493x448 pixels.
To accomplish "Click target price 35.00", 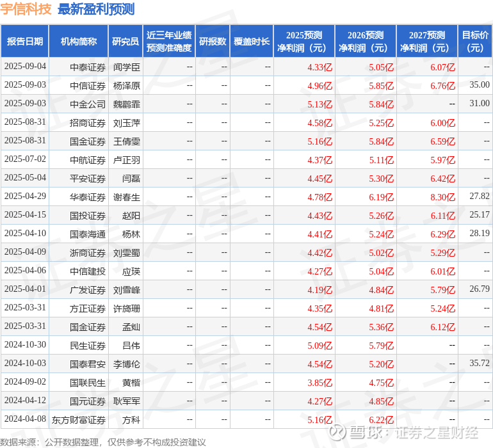I will point(480,85).
